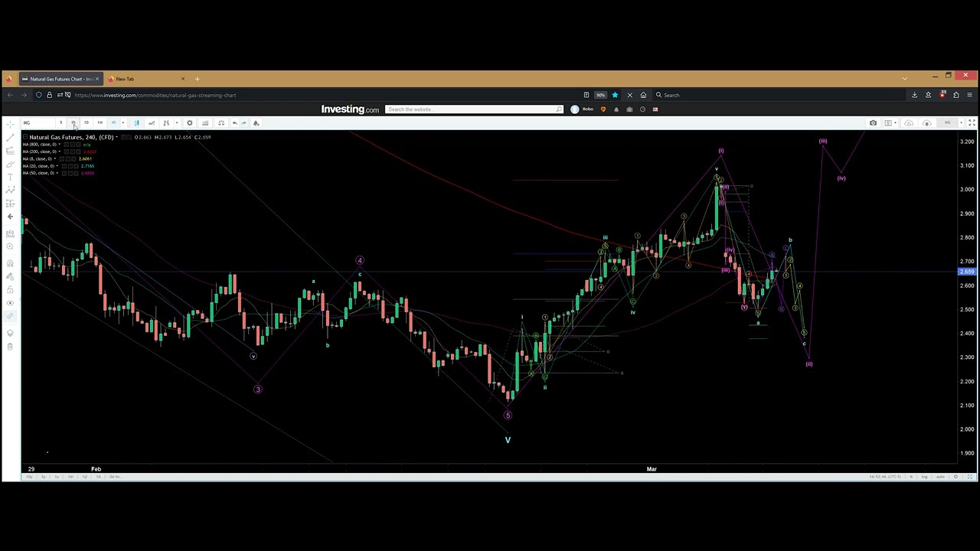Viewport: 980px width, 551px height.
Task: Select the Natural Gas Futures Chart browser tab
Action: click(60, 79)
